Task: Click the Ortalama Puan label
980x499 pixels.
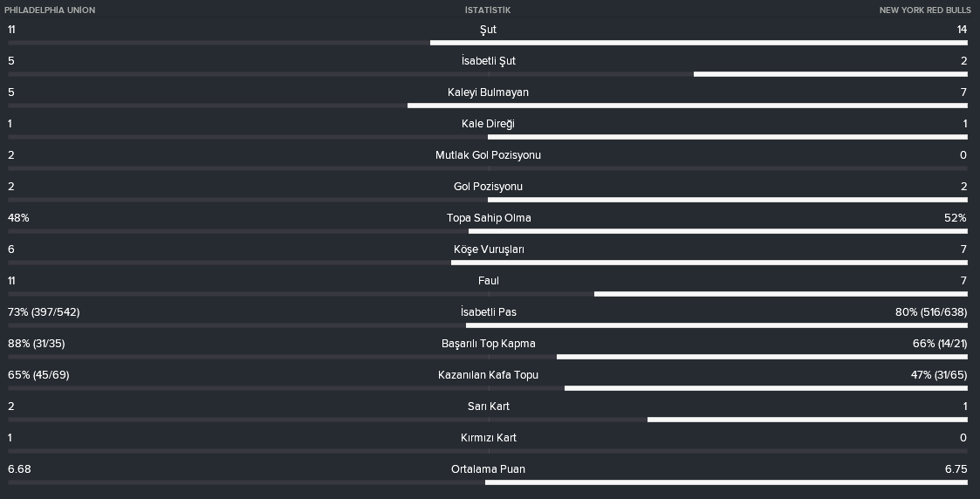Action: 488,469
